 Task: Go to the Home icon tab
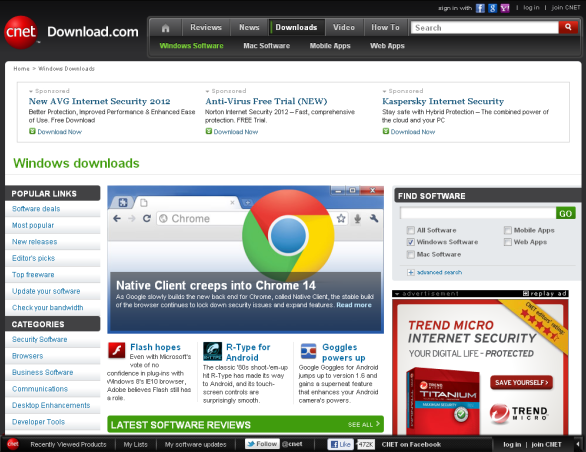tap(166, 28)
